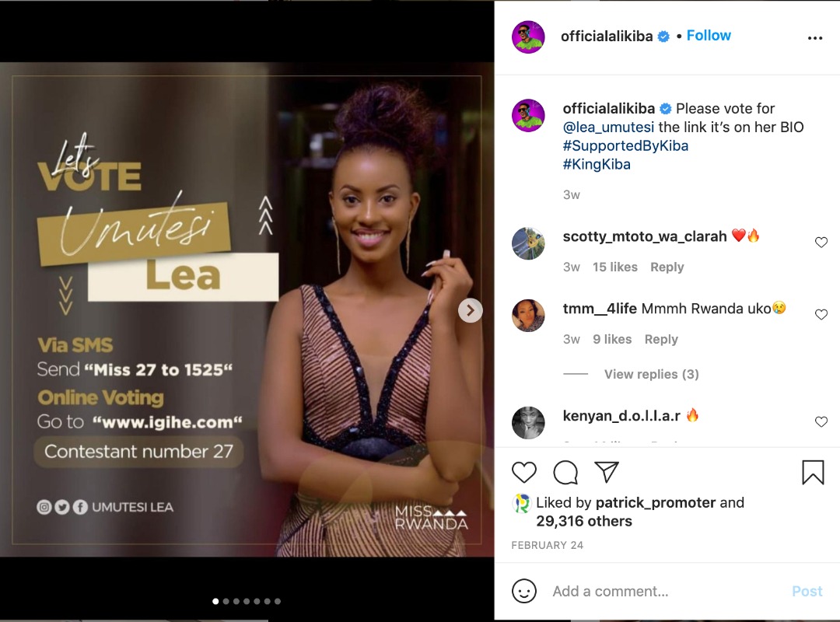Screen dimensions: 840x622
Task: Open the @lea_umutesi mention link
Action: (x=608, y=127)
